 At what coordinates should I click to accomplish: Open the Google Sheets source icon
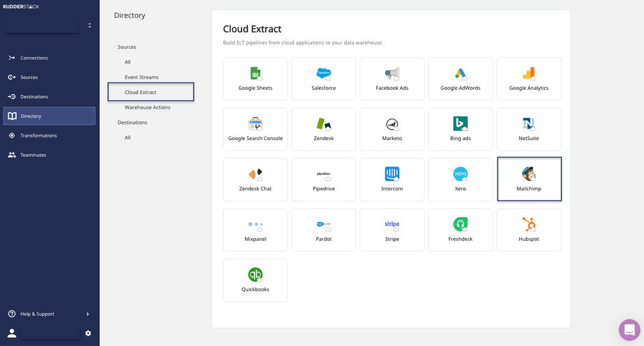[x=255, y=74]
